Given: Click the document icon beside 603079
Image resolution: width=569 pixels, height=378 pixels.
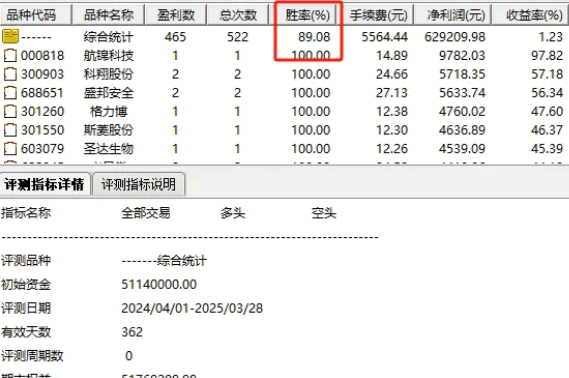Looking at the screenshot, I should (x=10, y=149).
